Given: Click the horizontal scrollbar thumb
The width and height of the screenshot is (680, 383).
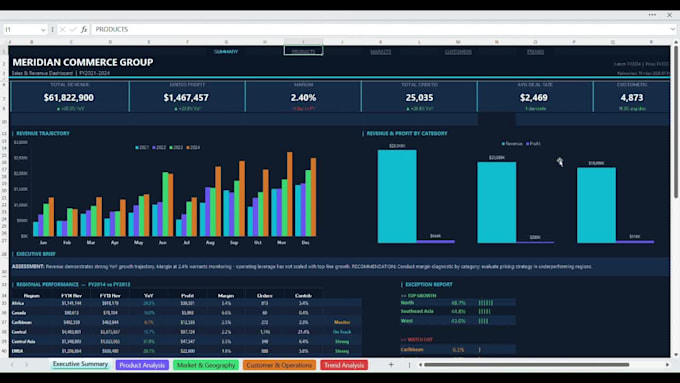Looking at the screenshot, I should [526, 365].
